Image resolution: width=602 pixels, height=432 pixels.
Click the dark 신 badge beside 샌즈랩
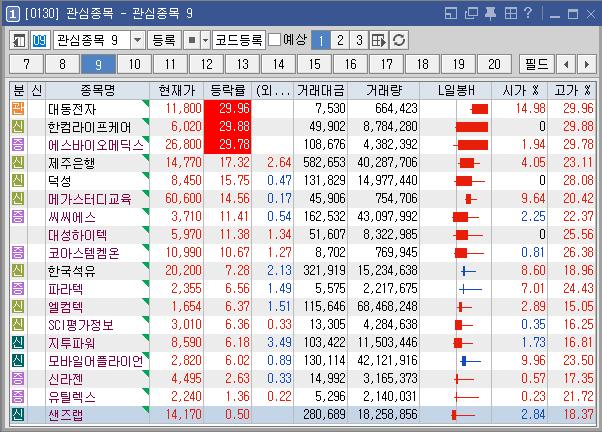pyautogui.click(x=18, y=415)
